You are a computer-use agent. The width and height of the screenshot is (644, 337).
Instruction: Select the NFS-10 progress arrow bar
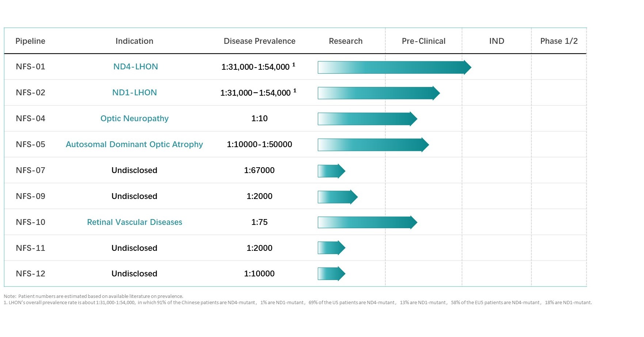367,222
